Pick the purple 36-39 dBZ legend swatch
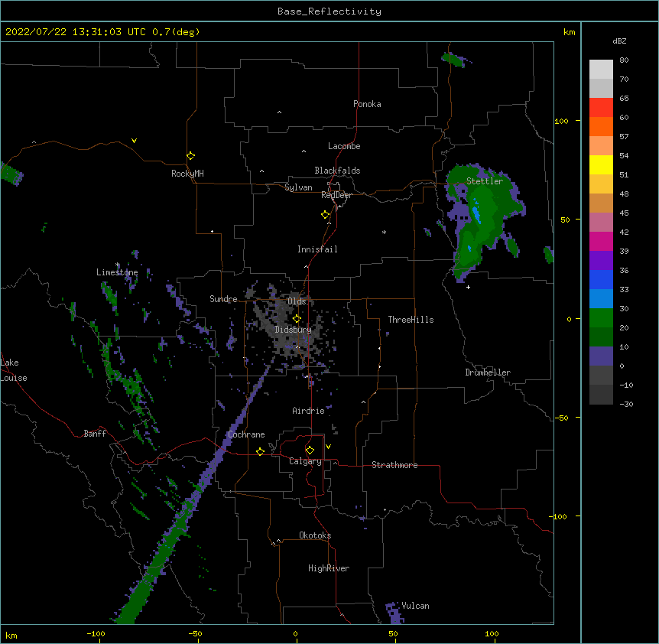Image resolution: width=659 pixels, height=644 pixels. coord(601,261)
